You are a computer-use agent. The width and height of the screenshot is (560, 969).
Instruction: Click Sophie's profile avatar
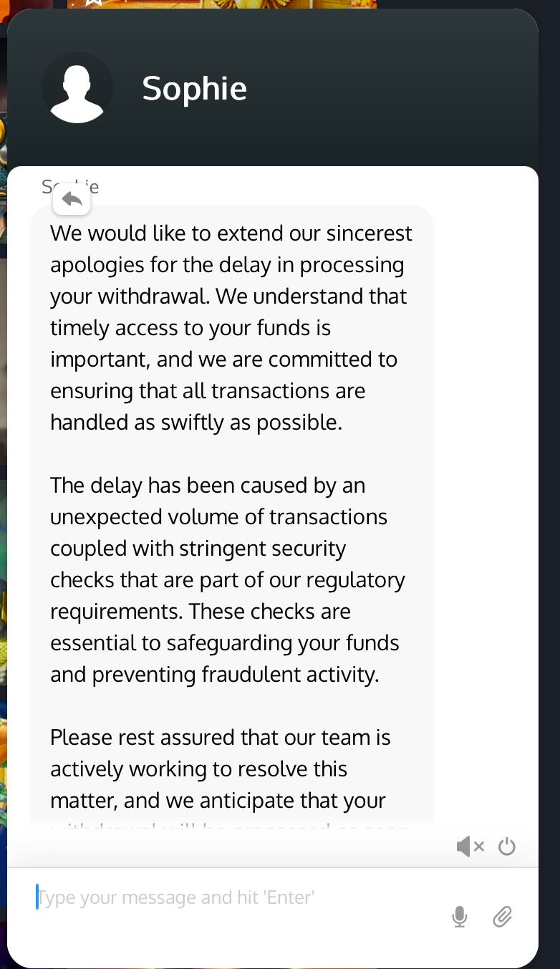pos(77,87)
